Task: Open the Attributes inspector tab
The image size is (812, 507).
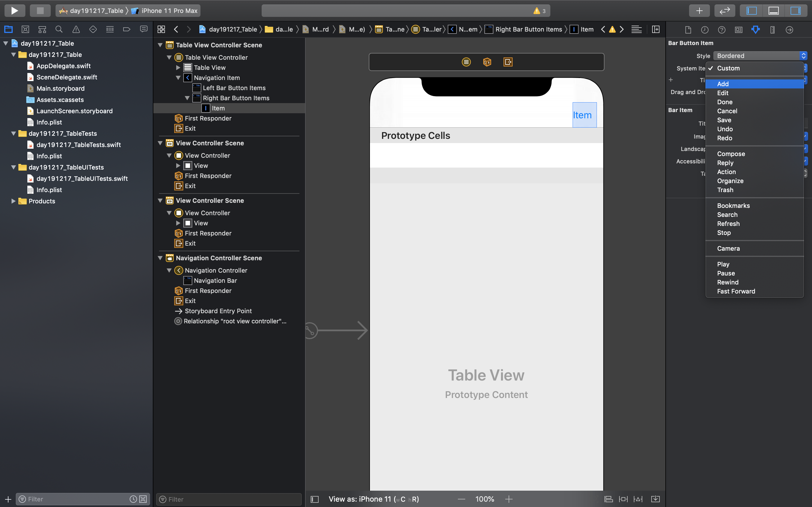Action: click(755, 30)
